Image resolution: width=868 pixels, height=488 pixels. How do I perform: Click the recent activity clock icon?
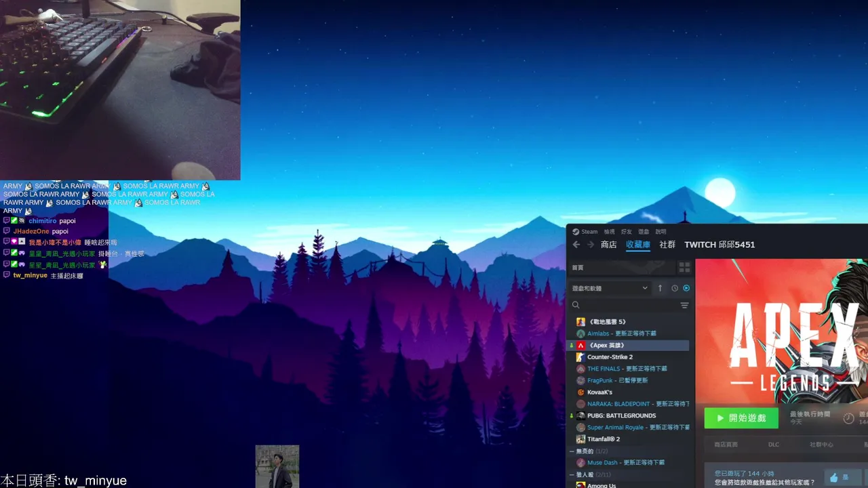tap(675, 288)
